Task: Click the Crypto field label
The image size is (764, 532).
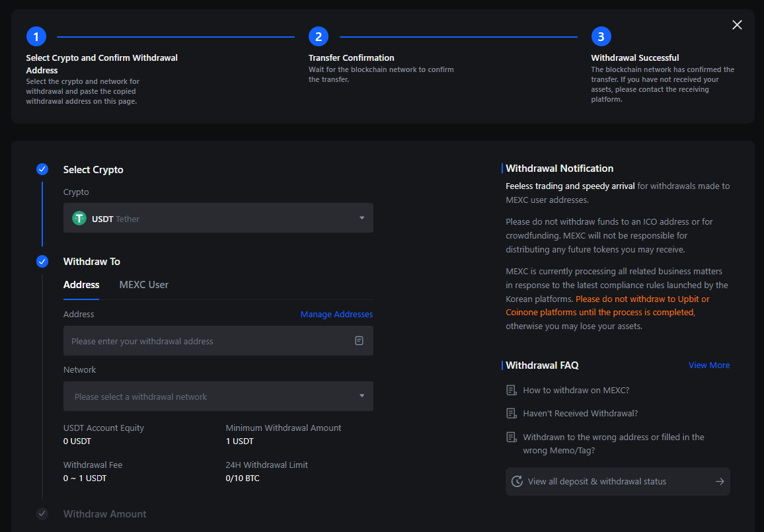Action: point(76,192)
